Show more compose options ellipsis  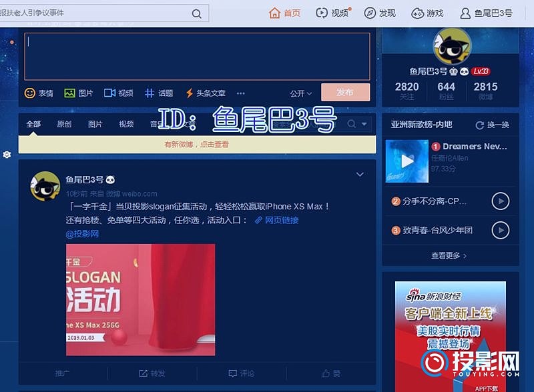pos(241,93)
